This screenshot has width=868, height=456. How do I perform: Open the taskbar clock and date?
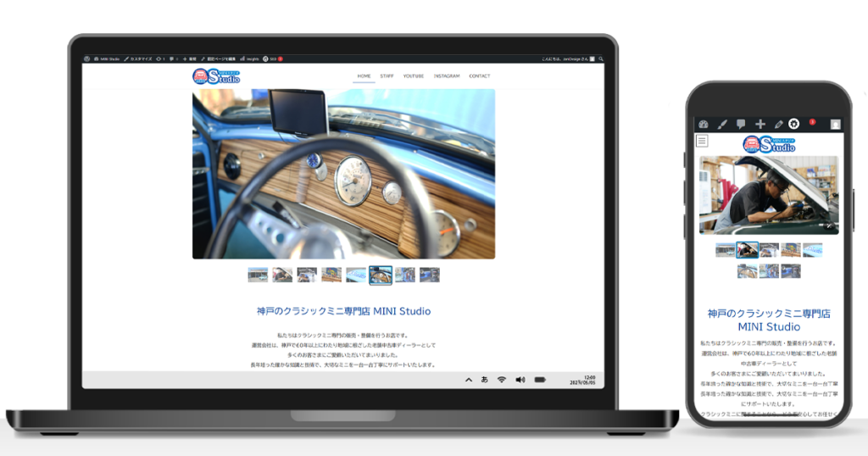pos(583,381)
